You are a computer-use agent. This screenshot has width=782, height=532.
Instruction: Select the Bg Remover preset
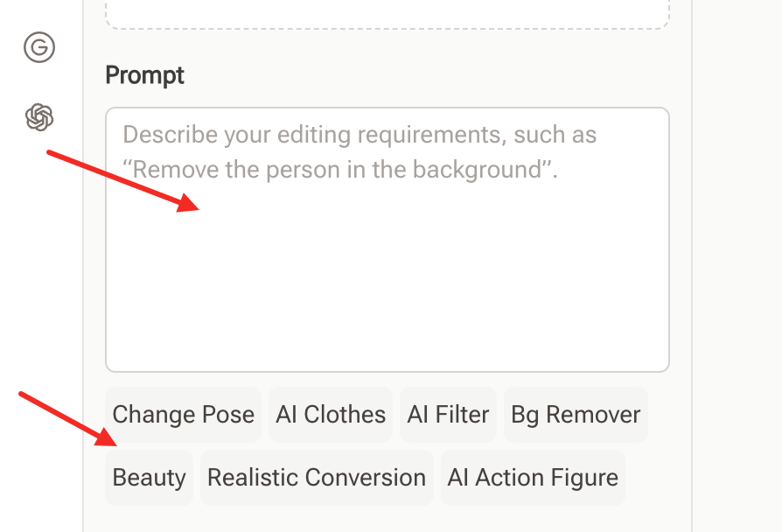click(x=576, y=414)
